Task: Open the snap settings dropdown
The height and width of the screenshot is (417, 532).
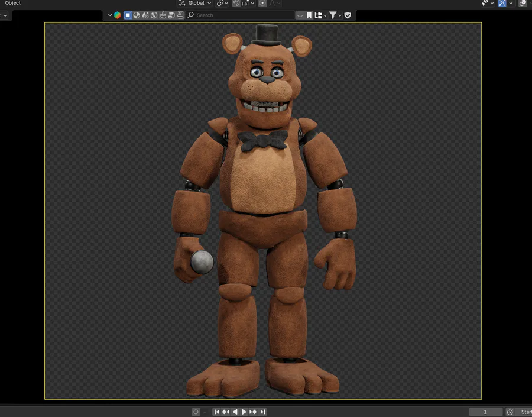Action: click(x=248, y=3)
